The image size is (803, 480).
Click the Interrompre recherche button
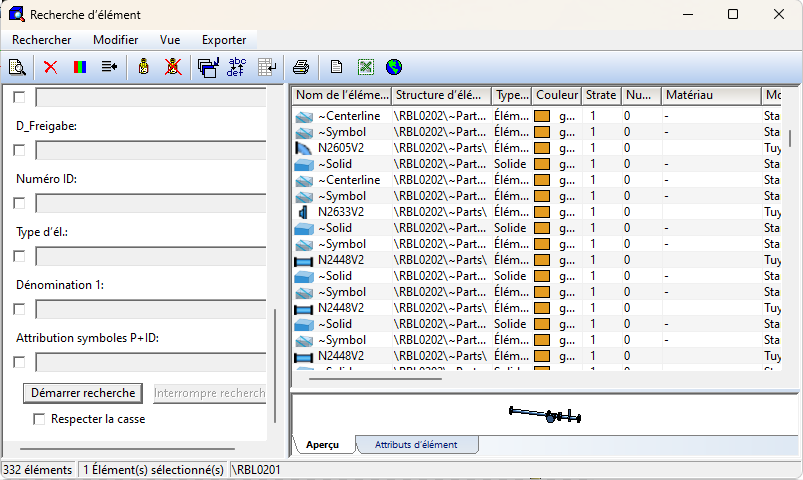coord(209,393)
